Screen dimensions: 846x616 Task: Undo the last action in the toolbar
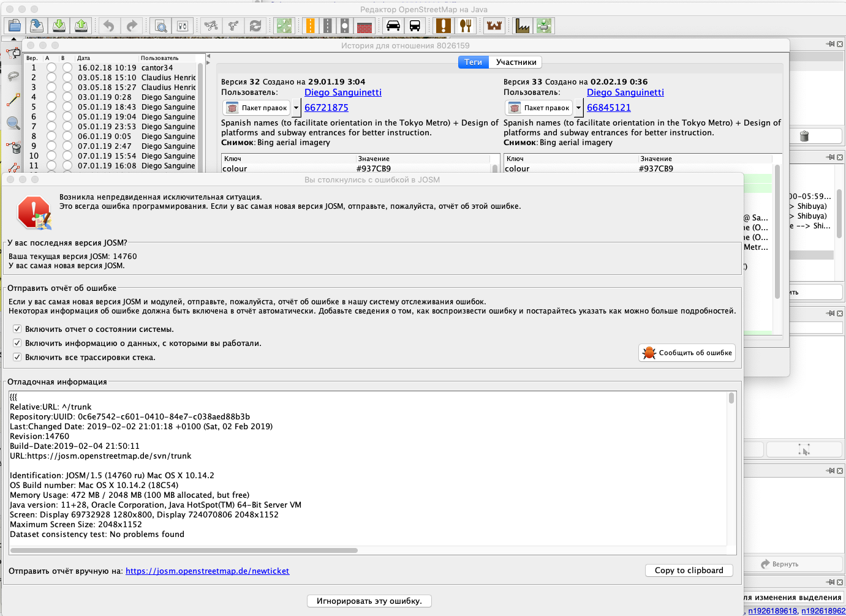(x=109, y=26)
